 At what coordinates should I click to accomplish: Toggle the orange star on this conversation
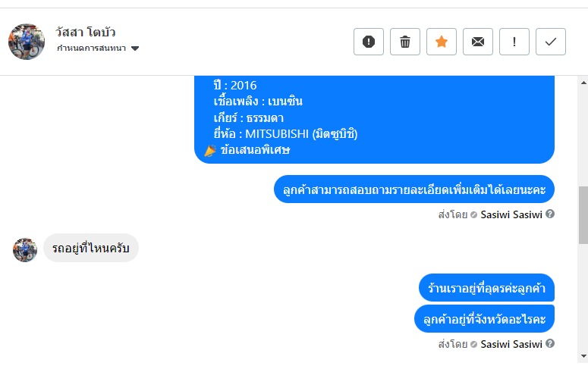point(442,42)
